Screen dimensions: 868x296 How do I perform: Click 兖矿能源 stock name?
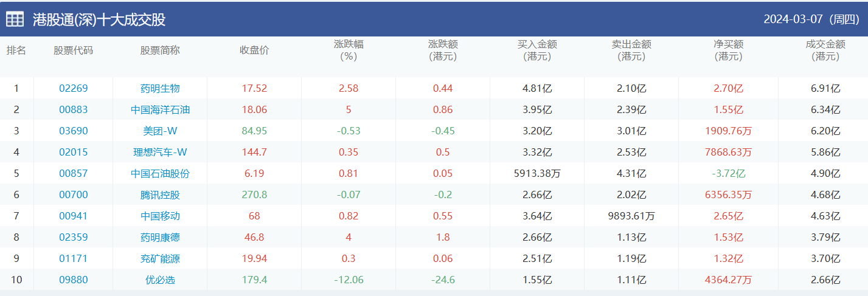[x=160, y=258]
